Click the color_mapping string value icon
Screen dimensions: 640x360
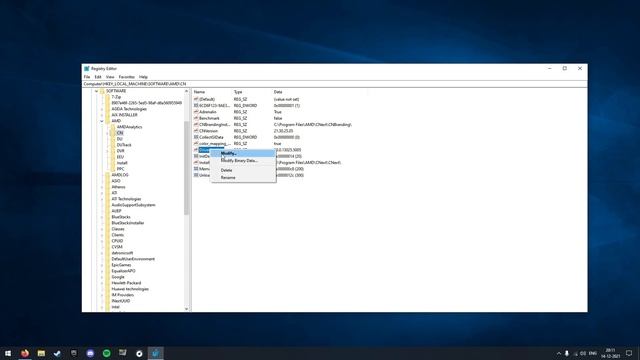coord(196,143)
